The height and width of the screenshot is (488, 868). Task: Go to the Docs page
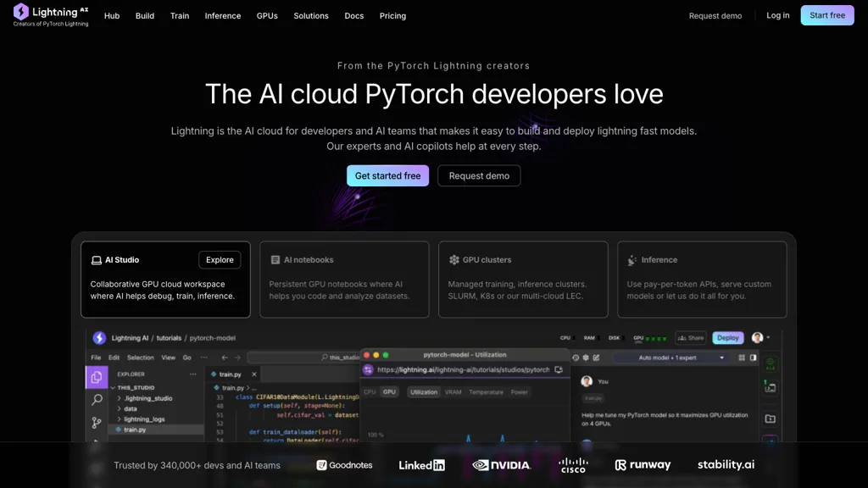tap(354, 16)
